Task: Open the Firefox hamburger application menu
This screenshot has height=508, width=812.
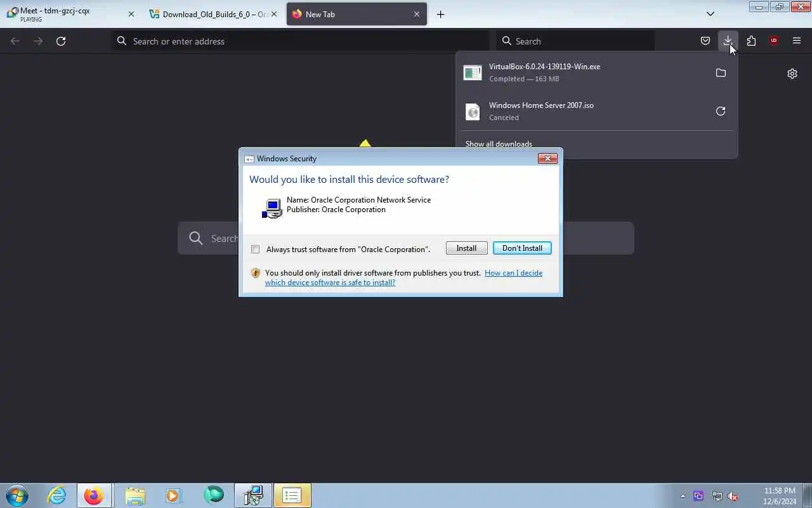Action: pyautogui.click(x=797, y=41)
